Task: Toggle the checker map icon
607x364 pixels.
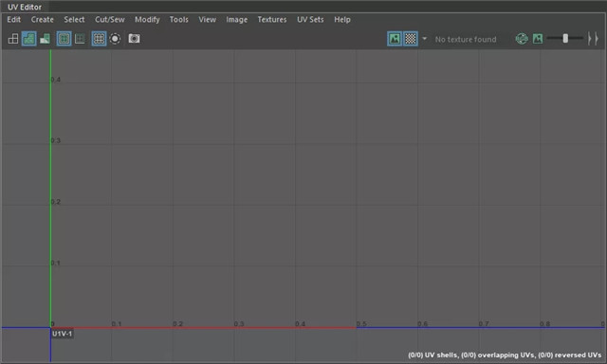Action: click(x=411, y=39)
